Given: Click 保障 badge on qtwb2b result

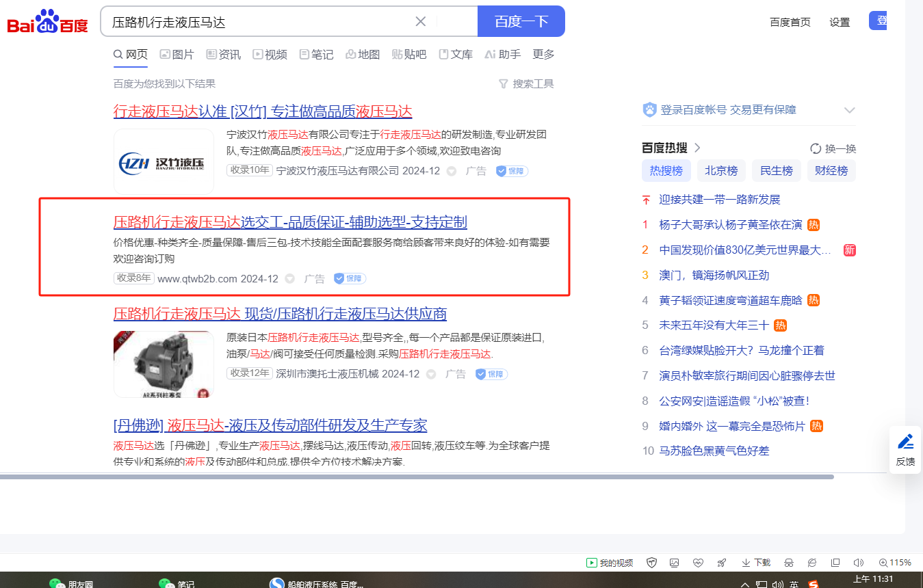Looking at the screenshot, I should [350, 279].
